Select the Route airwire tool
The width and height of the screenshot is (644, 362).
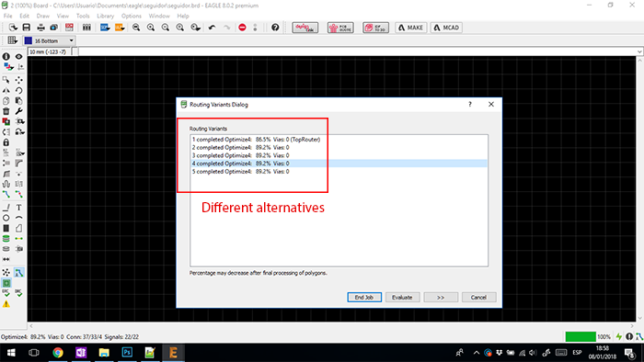(x=6, y=195)
